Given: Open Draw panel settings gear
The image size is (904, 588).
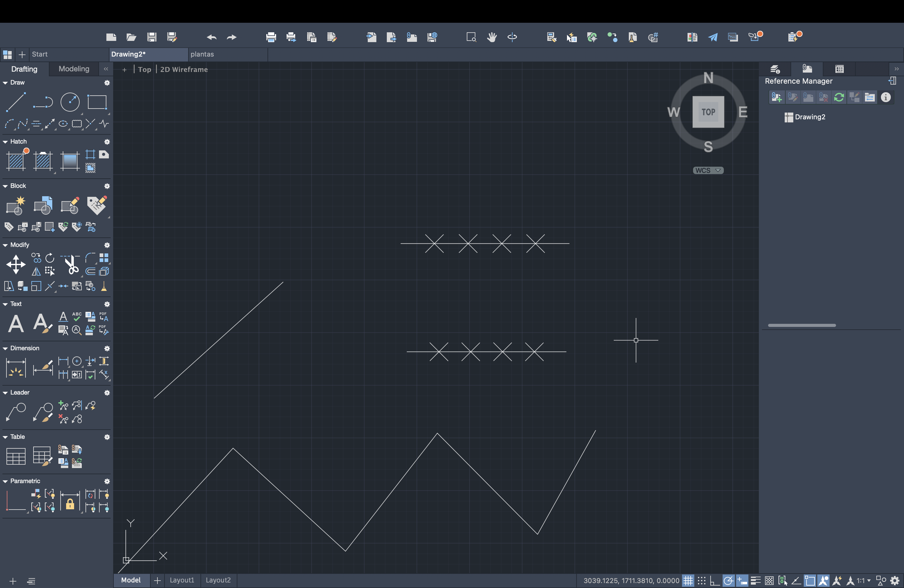Looking at the screenshot, I should pyautogui.click(x=107, y=83).
